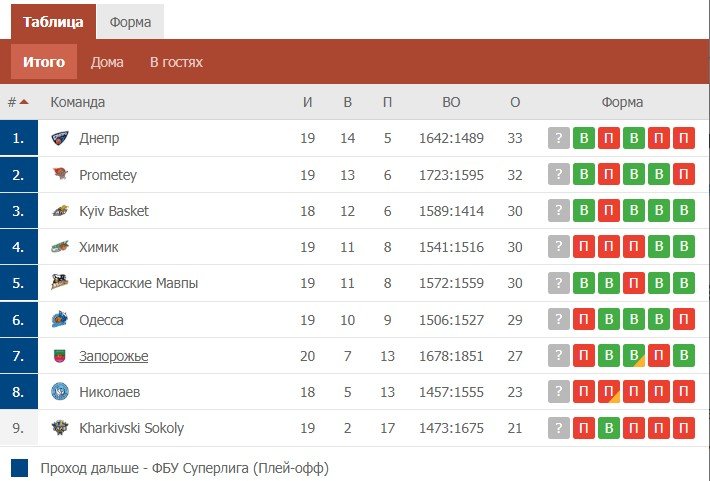
Task: Click the Prometey team logo
Action: coord(60,175)
